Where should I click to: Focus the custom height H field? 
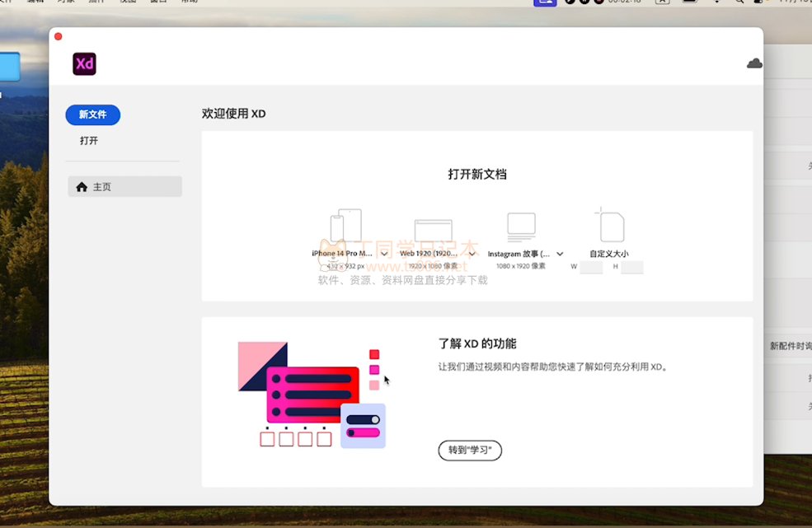[631, 268]
